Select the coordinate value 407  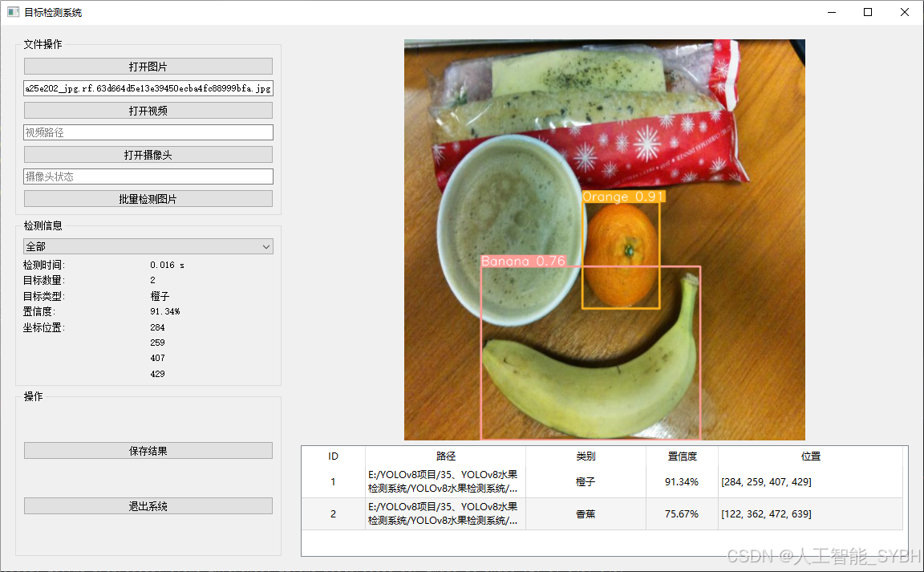157,358
